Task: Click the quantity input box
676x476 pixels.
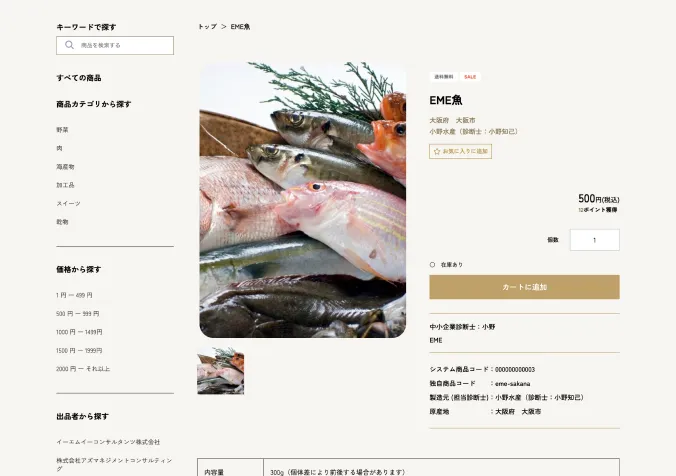Action: pos(595,240)
